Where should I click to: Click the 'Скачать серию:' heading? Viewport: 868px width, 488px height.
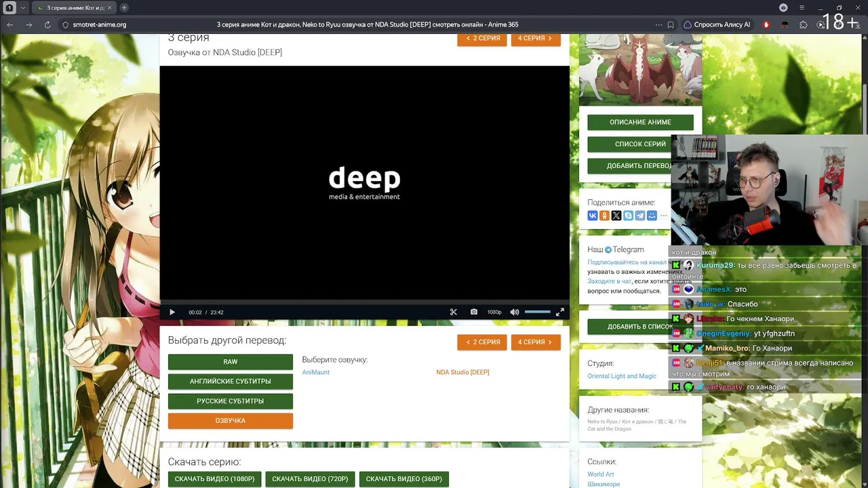point(204,462)
